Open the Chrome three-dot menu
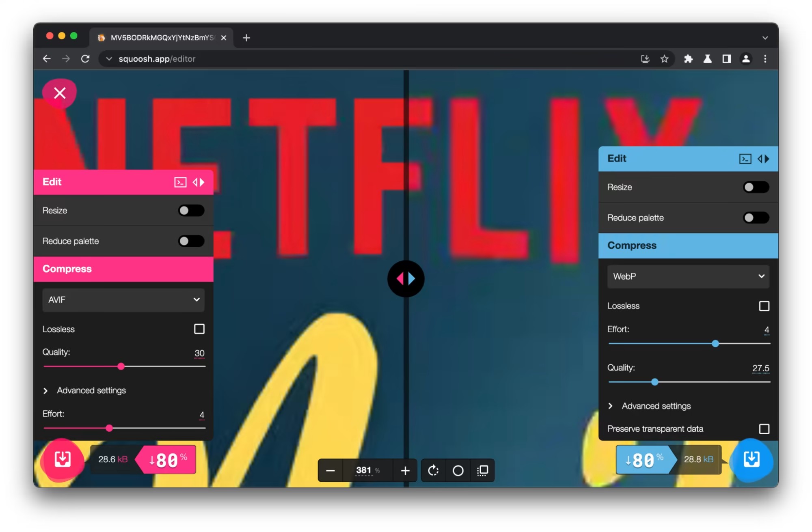Viewport: 812px width, 532px height. point(765,59)
